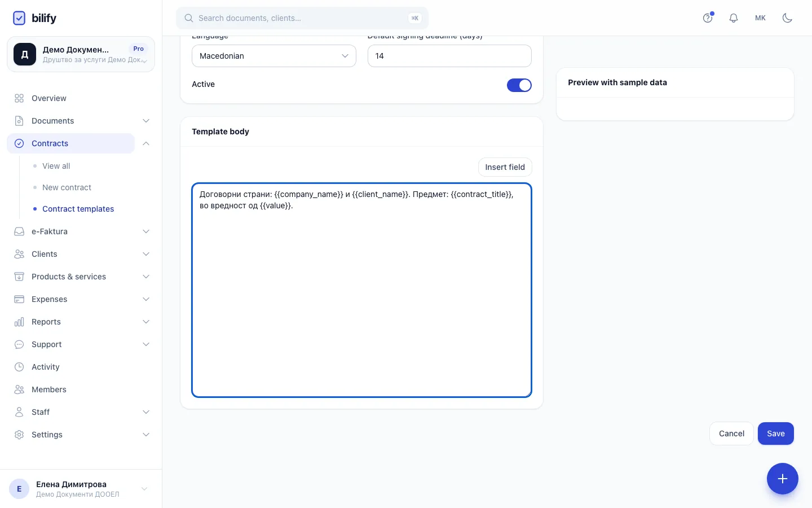Click the floating plus action button

click(x=782, y=479)
